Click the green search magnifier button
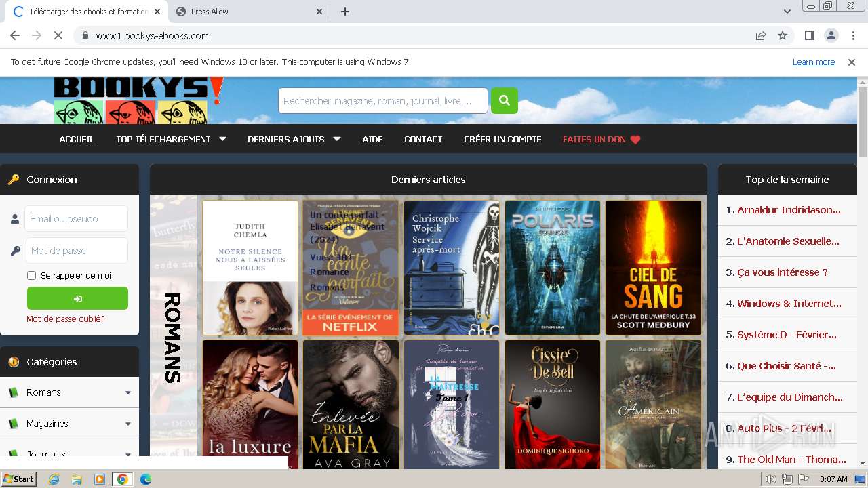This screenshot has height=488, width=868. pyautogui.click(x=504, y=100)
